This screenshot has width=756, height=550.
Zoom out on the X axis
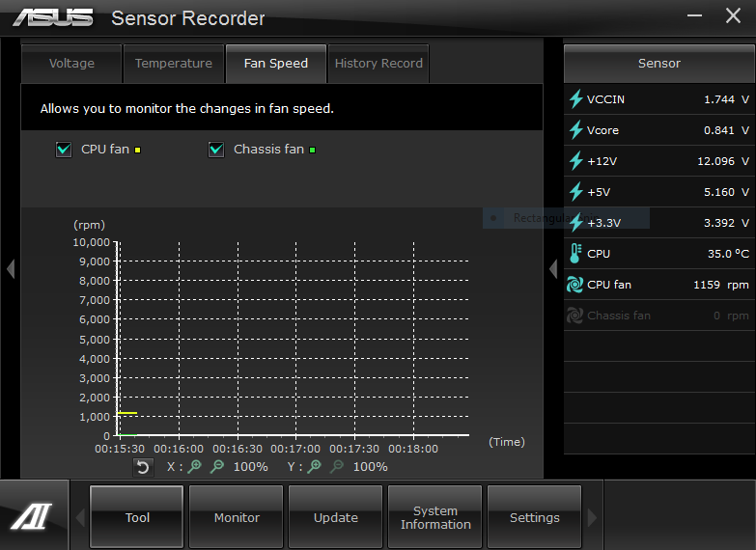coord(217,466)
